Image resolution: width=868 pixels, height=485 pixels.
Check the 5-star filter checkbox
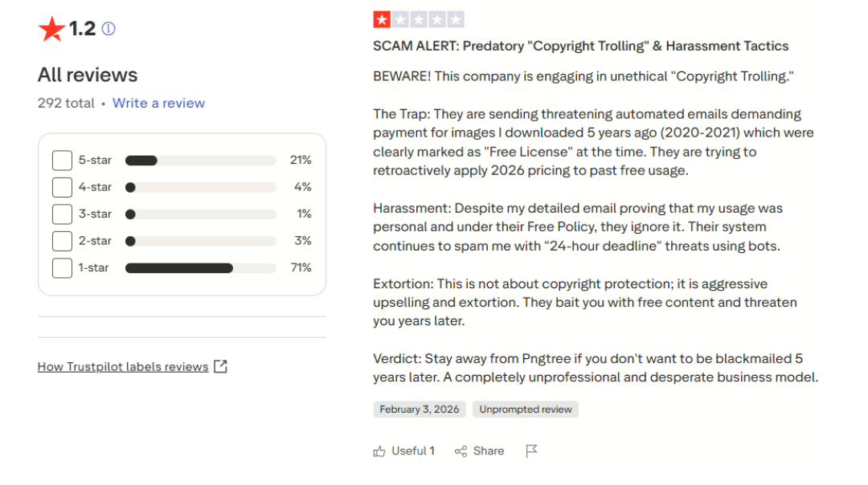click(62, 161)
